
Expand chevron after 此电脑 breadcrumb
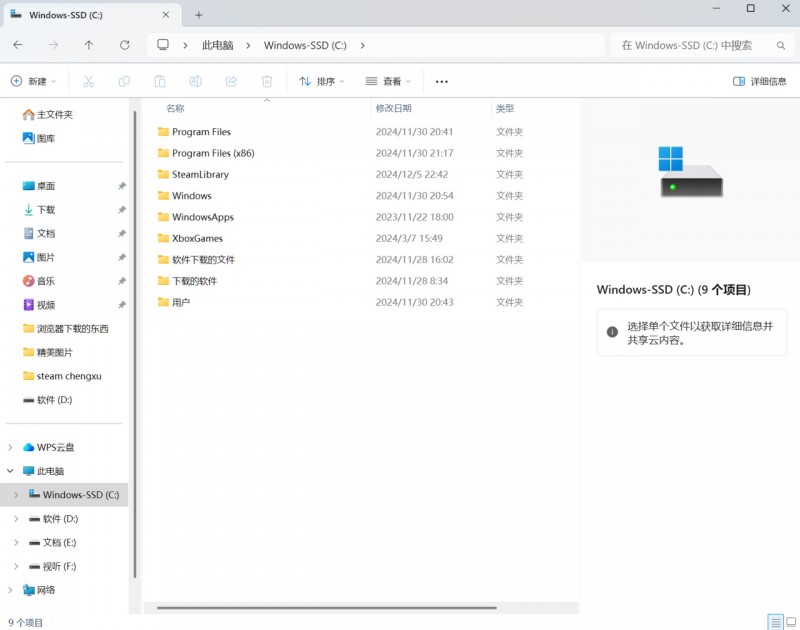[248, 45]
